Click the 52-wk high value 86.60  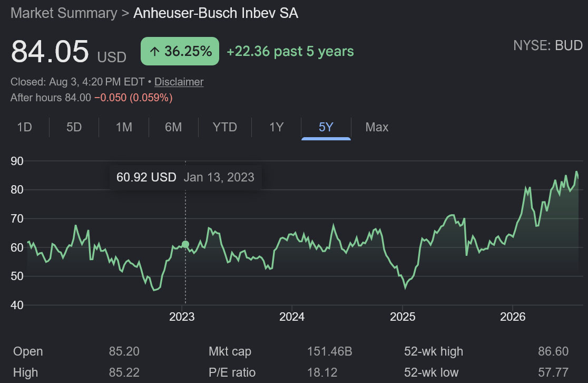(x=553, y=351)
